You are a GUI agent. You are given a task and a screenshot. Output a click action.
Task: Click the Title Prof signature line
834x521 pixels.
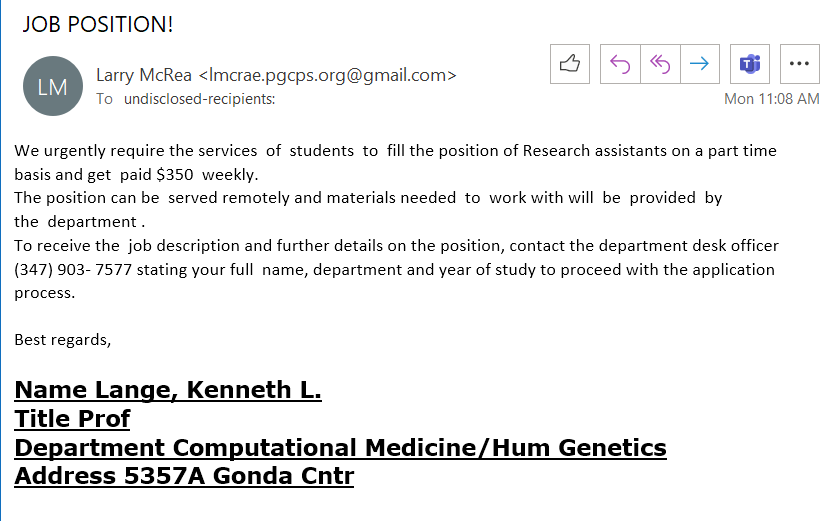click(x=72, y=418)
